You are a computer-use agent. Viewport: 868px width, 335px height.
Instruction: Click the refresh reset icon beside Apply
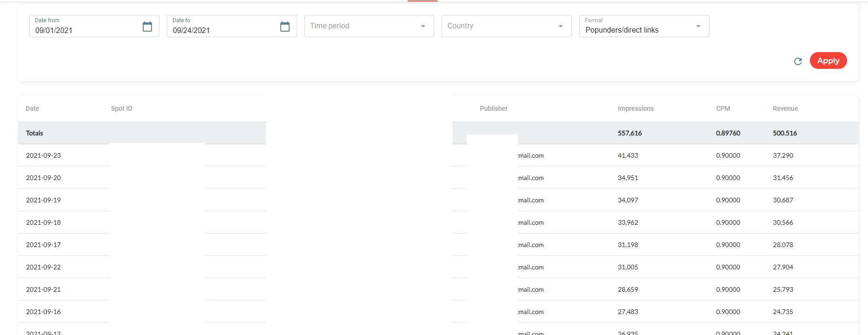point(798,61)
